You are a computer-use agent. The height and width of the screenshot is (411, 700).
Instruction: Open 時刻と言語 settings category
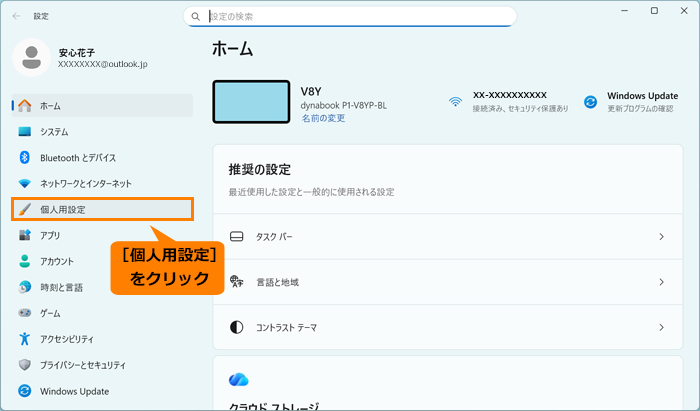point(103,287)
